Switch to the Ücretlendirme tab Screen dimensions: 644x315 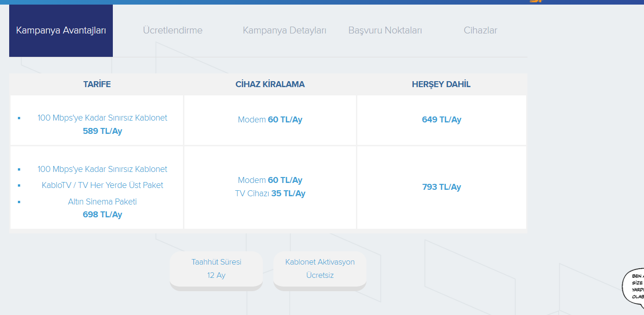[x=172, y=31]
